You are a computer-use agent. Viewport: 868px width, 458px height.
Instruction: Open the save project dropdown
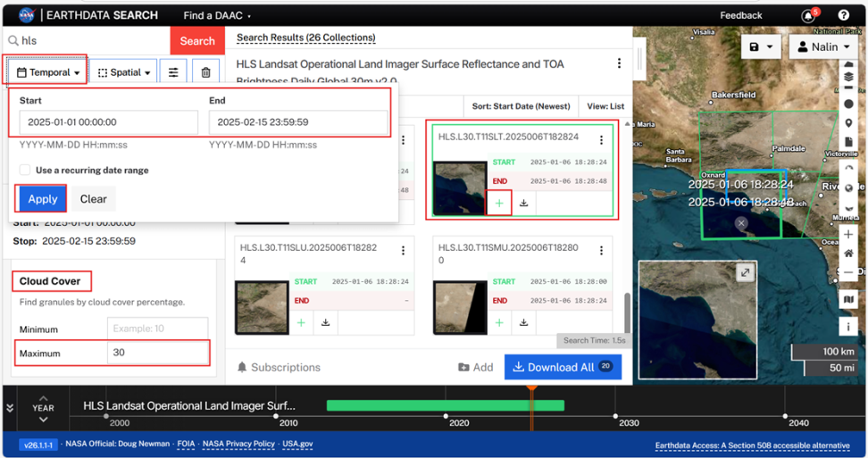pos(761,47)
